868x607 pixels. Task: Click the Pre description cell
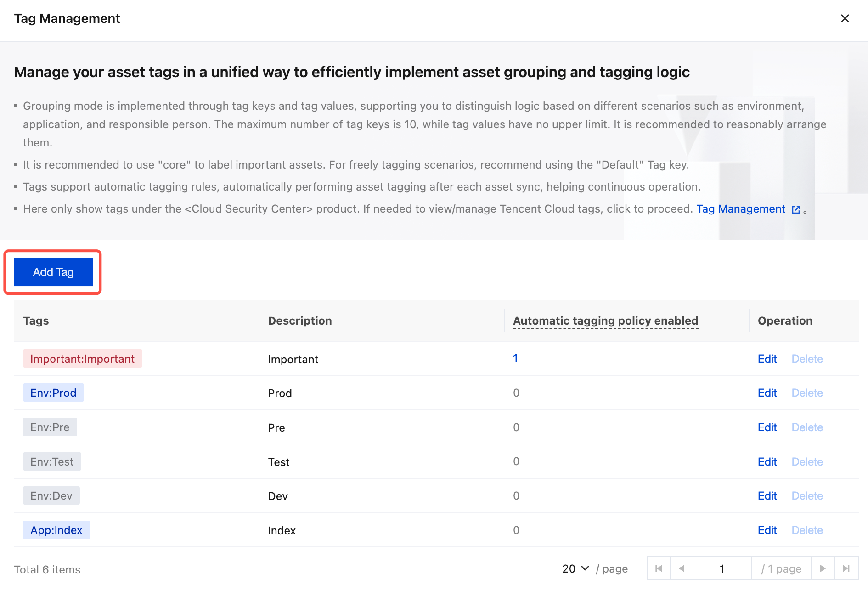(x=276, y=428)
